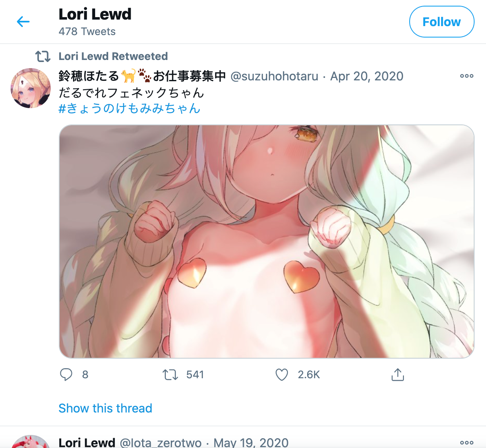Go back using the arrow icon
Viewport: 486px width, 448px height.
click(23, 22)
